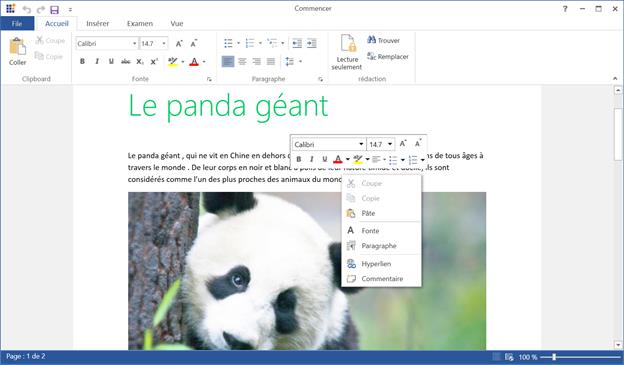Save the document with the floppy disk icon
Screen dimensions: 624x365
click(x=55, y=10)
